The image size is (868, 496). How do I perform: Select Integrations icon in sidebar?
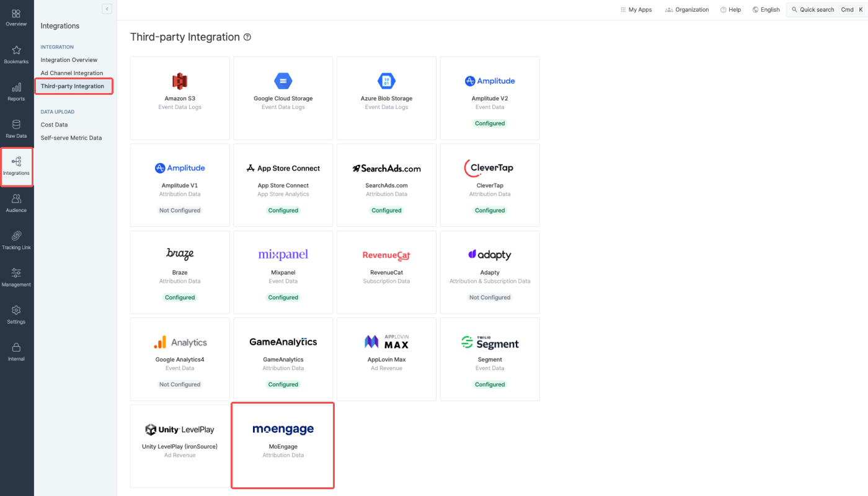(x=16, y=162)
